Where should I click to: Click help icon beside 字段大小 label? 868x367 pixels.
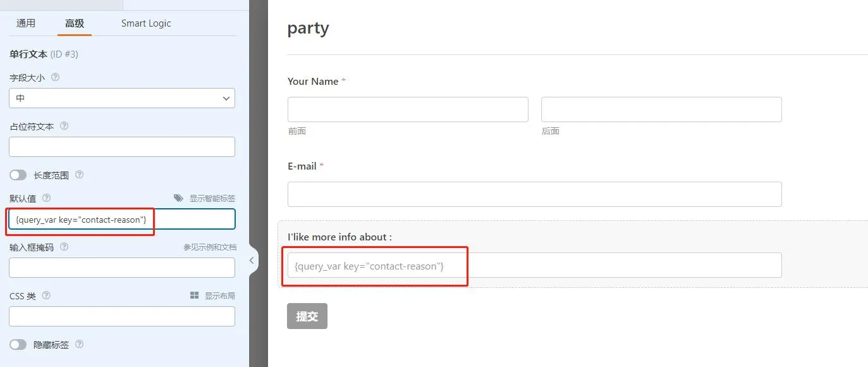click(55, 77)
